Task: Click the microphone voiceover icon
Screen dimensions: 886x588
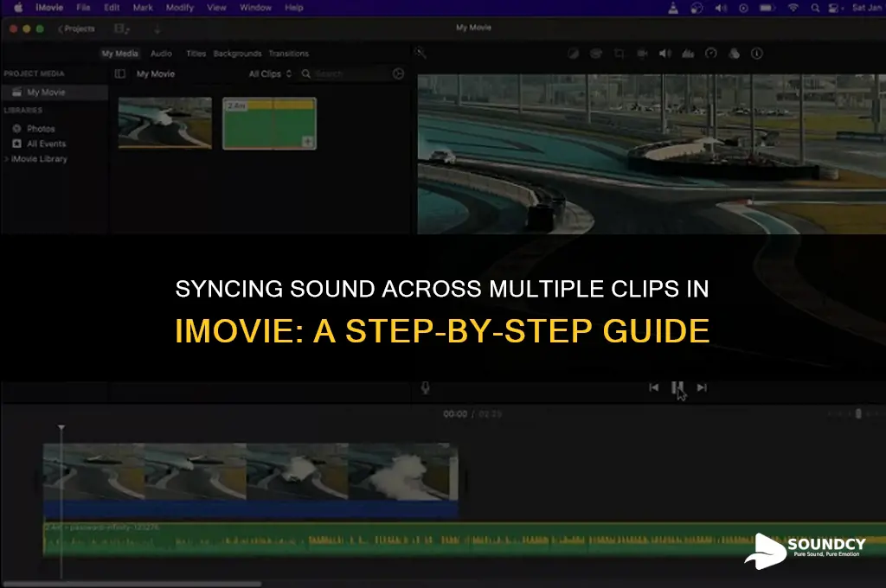Action: (x=426, y=387)
